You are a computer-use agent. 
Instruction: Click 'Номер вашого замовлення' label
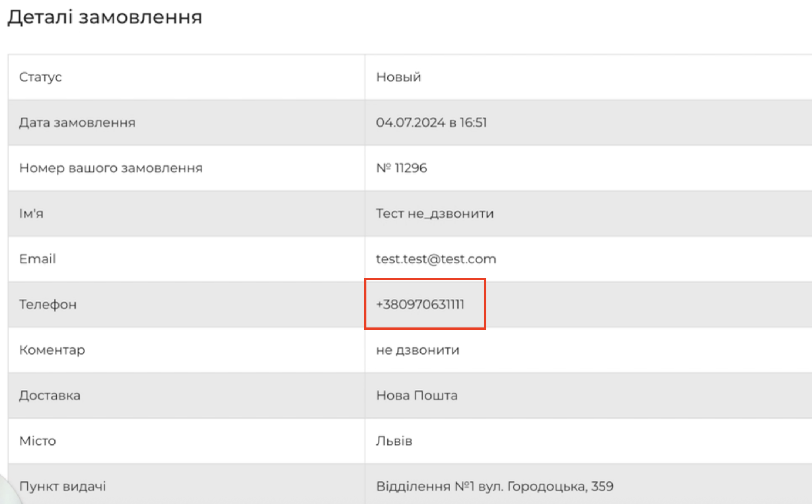(111, 168)
